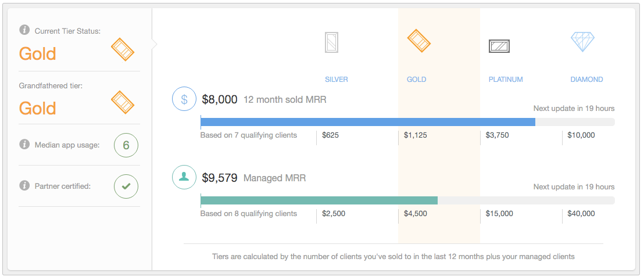Screen dimensions: 644x280
Task: Click the dollar sign sold MRR icon
Action: [184, 99]
